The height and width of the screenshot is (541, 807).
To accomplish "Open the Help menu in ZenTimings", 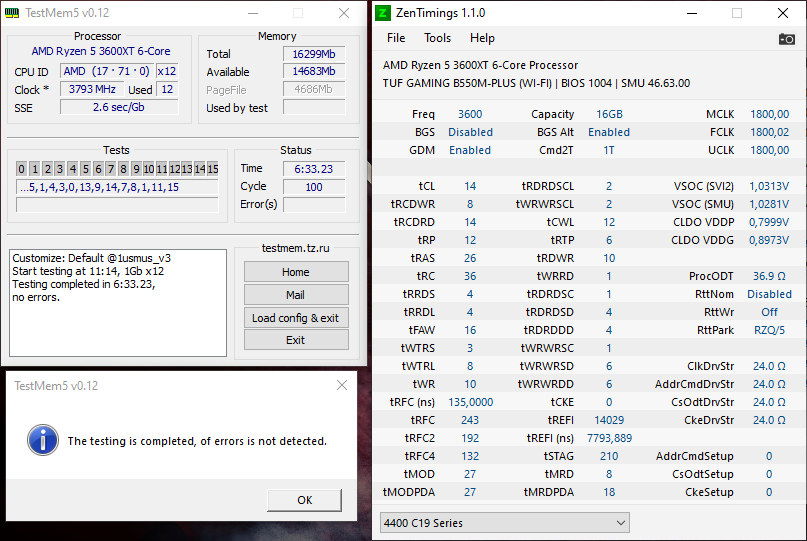I will click(x=482, y=38).
